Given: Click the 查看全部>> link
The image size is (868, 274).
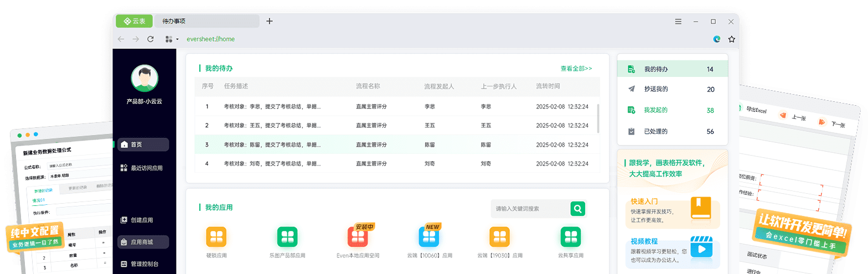Looking at the screenshot, I should 576,69.
